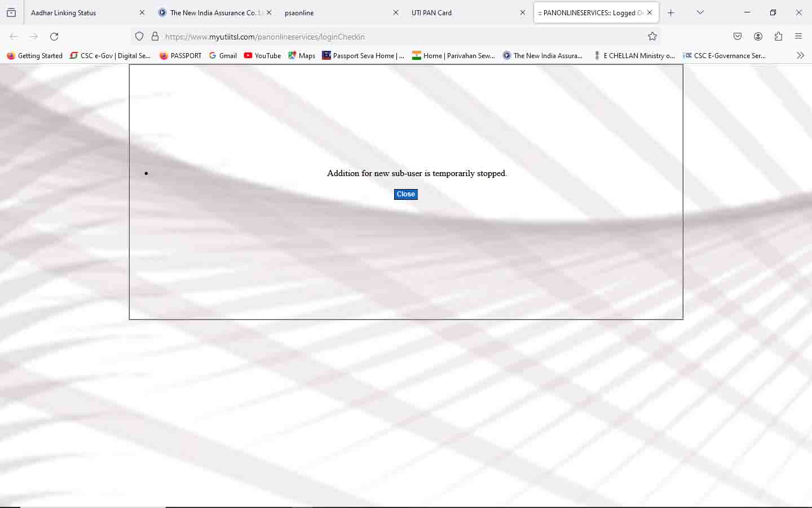Open the Passport Seva Home bookmark
The image size is (812, 508).
coord(363,55)
